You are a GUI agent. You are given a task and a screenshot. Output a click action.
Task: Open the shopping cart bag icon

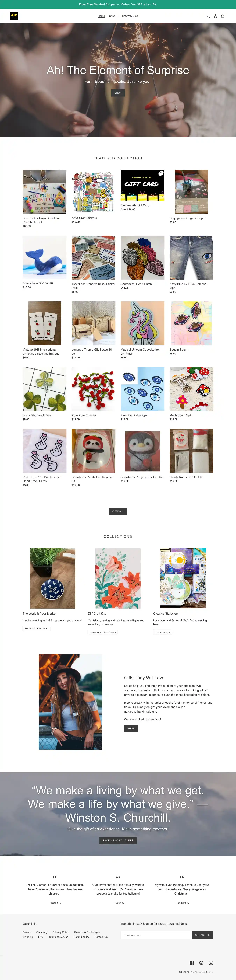coord(223,16)
